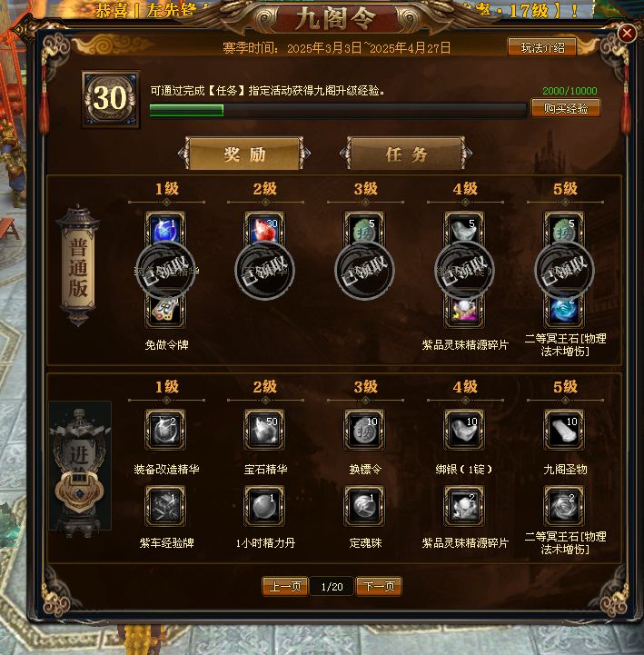The width and height of the screenshot is (644, 655).
Task: Close the 九阁令 window
Action: pyautogui.click(x=627, y=33)
